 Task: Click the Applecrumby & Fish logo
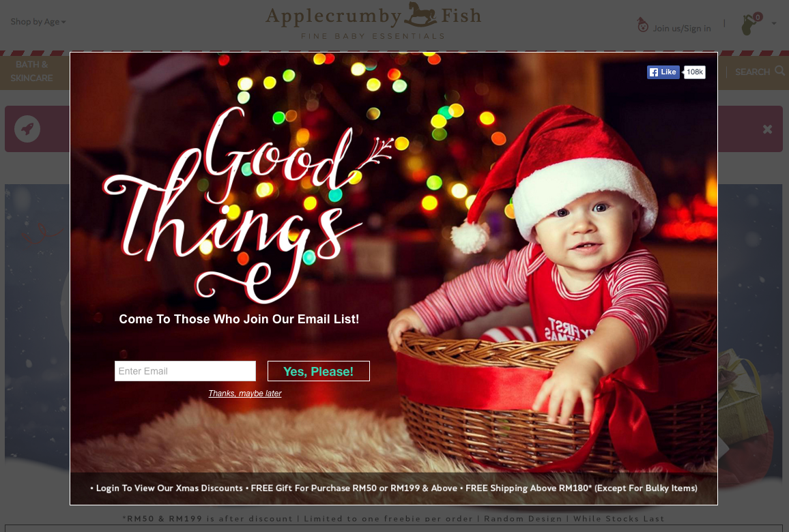click(373, 20)
